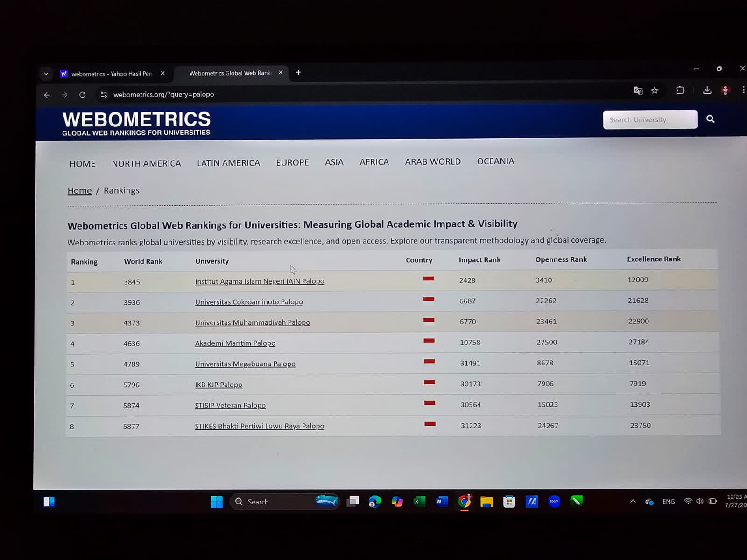The width and height of the screenshot is (747, 560).
Task: Reload the webometrics page
Action: pos(83,95)
